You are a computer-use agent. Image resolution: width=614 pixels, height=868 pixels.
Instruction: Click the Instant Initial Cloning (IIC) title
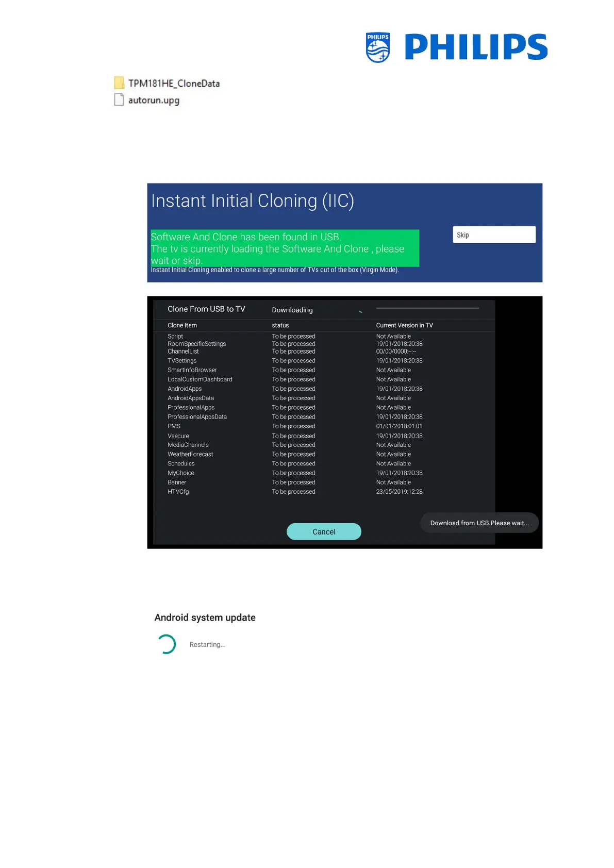tap(253, 201)
